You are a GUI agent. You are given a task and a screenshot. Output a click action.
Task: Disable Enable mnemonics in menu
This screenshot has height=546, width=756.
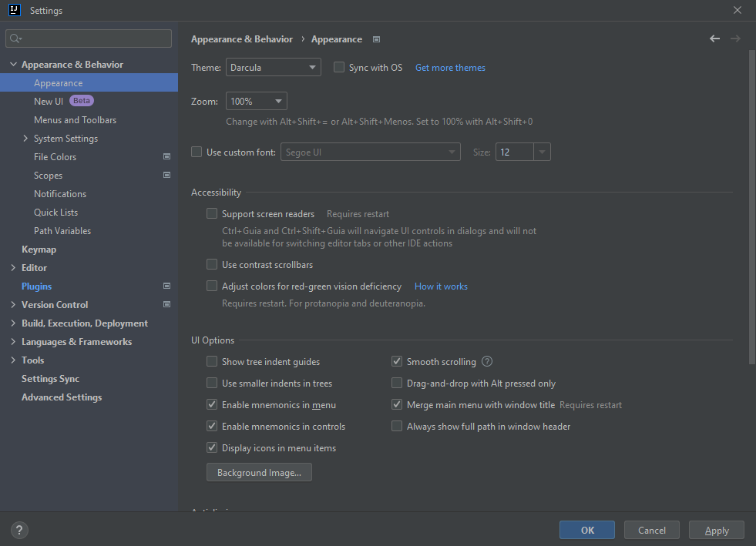[x=212, y=405]
